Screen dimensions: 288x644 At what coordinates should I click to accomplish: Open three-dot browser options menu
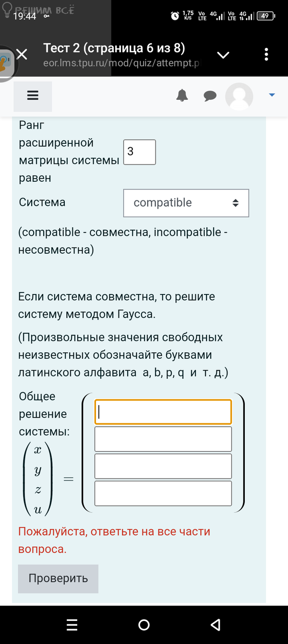[x=266, y=54]
